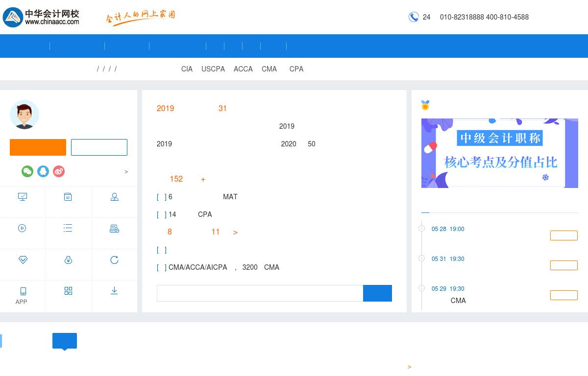Log in with the green WeChat icon
Screen dimensions: 588x376
27,171
